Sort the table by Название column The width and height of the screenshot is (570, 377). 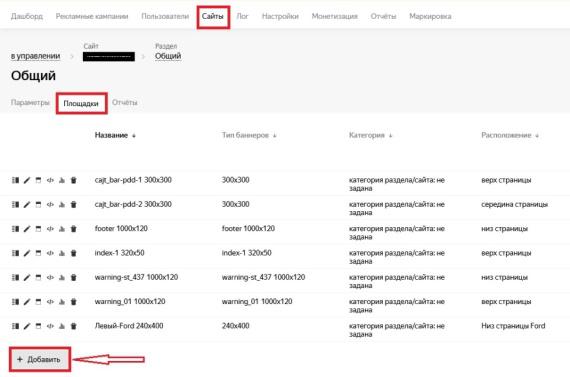[x=115, y=135]
